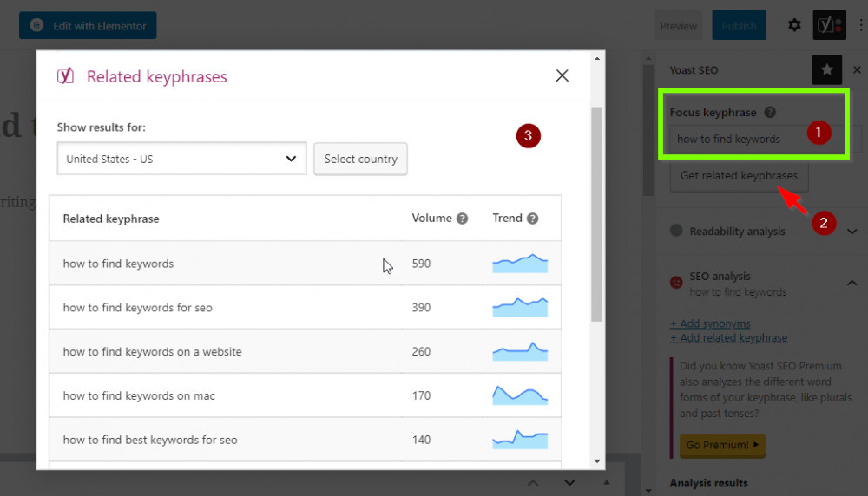Click the Trend column header
This screenshot has width=868, height=496.
click(508, 218)
